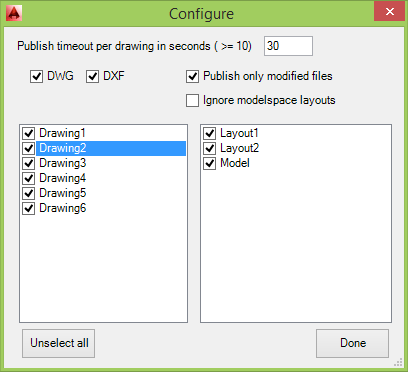
Task: Uncheck the Layout1 checkbox
Action: click(x=210, y=133)
